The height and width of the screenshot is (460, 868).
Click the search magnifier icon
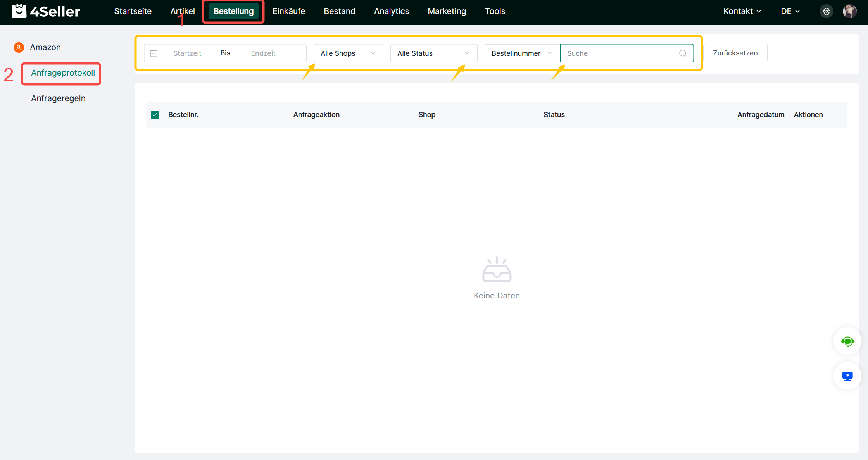(x=683, y=53)
